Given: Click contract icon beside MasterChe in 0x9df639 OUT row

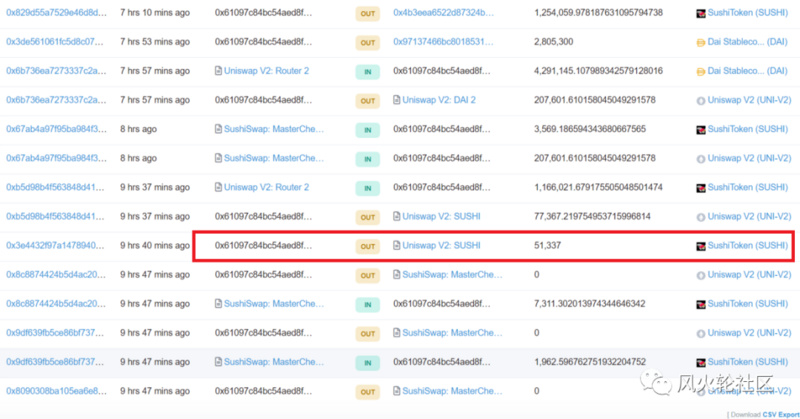Looking at the screenshot, I should click(396, 333).
